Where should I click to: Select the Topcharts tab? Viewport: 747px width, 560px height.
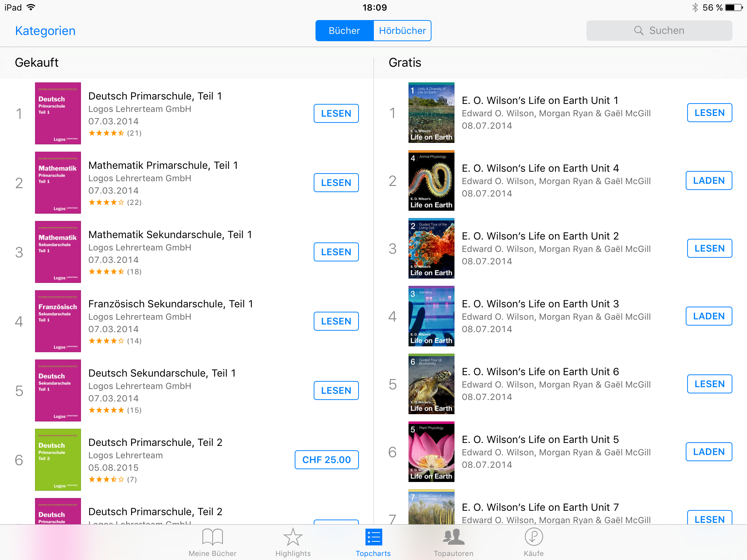click(x=373, y=542)
